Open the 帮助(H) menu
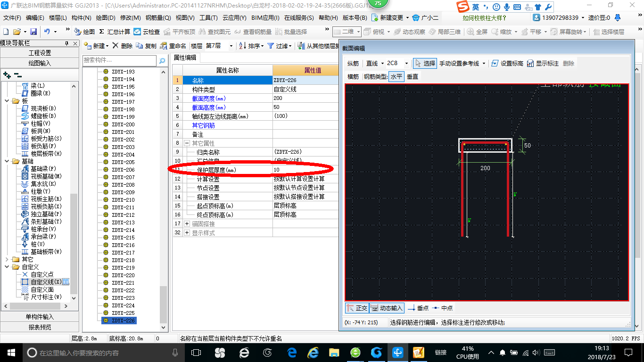Image resolution: width=644 pixels, height=362 pixels. click(x=329, y=17)
